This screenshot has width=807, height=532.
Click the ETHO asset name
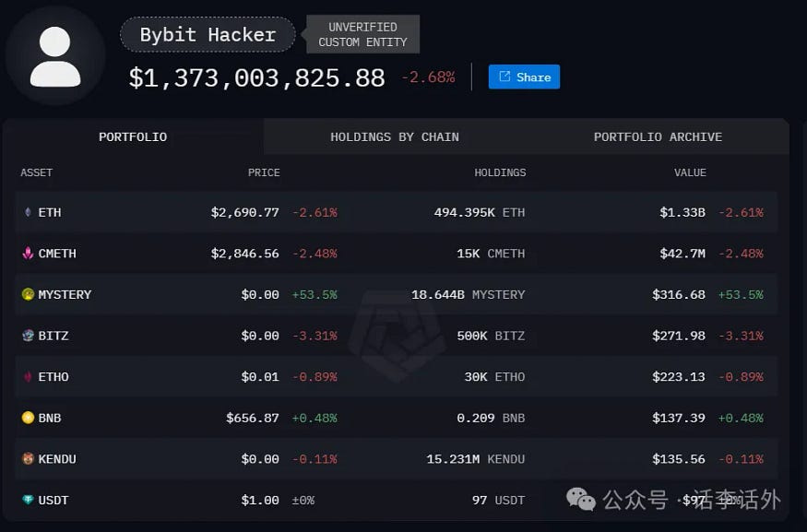pyautogui.click(x=53, y=376)
